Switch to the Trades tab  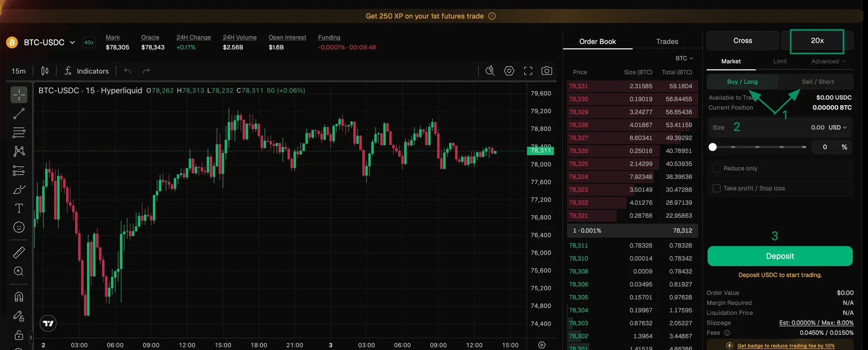(x=667, y=42)
